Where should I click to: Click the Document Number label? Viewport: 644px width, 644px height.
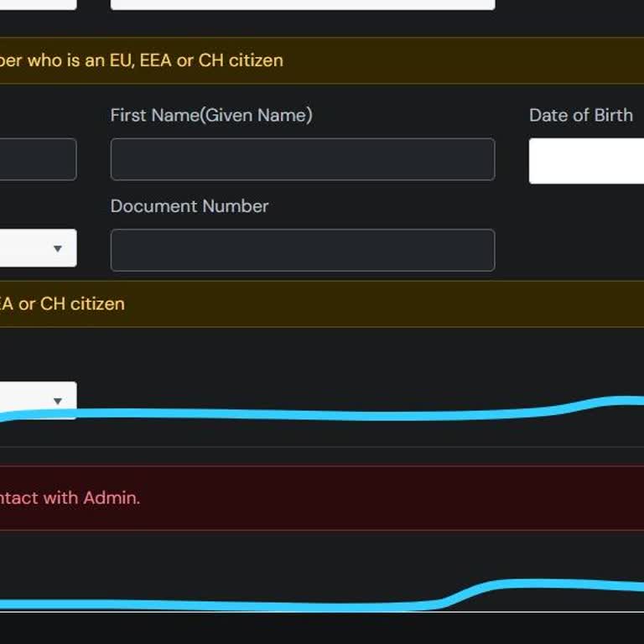pyautogui.click(x=190, y=206)
